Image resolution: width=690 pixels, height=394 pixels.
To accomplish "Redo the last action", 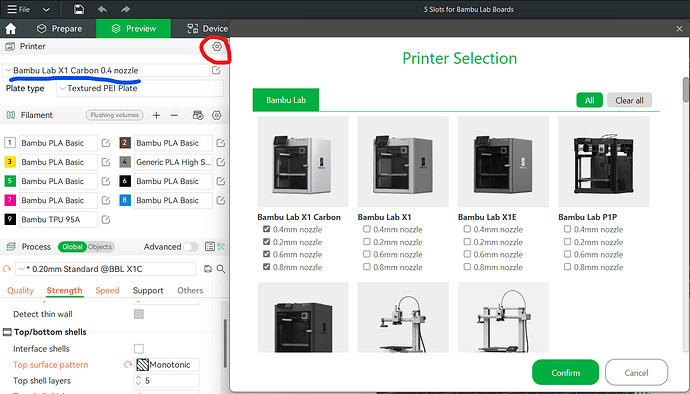I will pos(125,9).
